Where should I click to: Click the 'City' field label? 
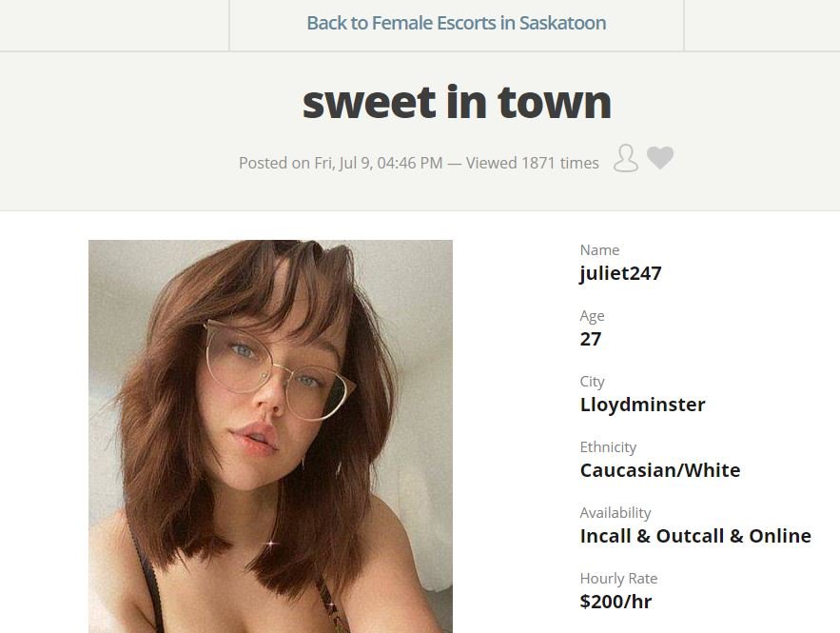click(592, 382)
